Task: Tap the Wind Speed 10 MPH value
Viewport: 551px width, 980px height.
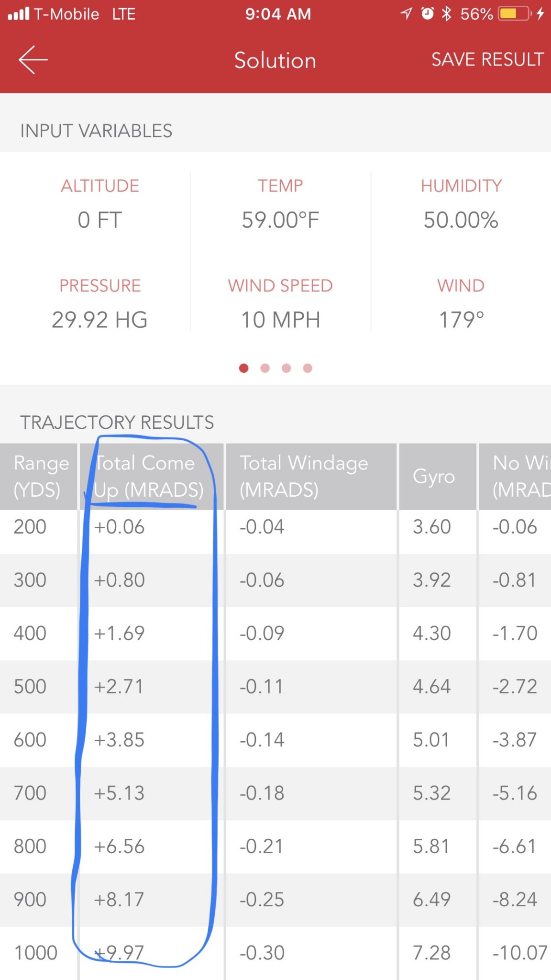Action: [281, 320]
